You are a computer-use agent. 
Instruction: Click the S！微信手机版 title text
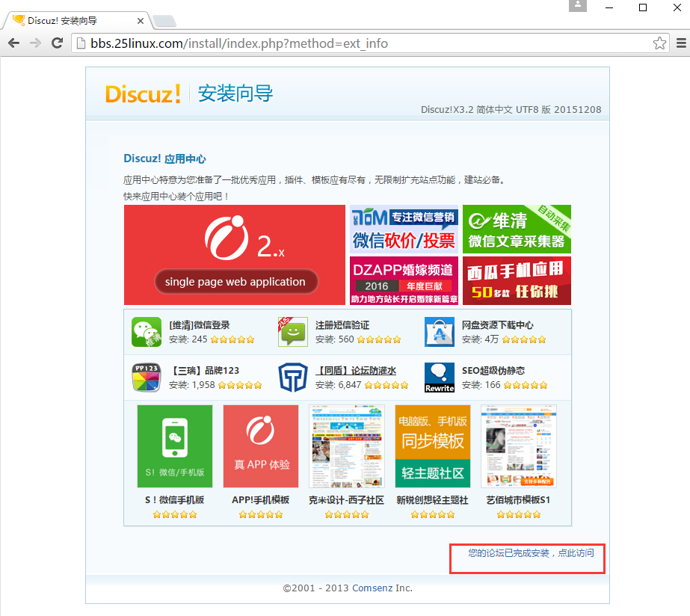point(175,500)
